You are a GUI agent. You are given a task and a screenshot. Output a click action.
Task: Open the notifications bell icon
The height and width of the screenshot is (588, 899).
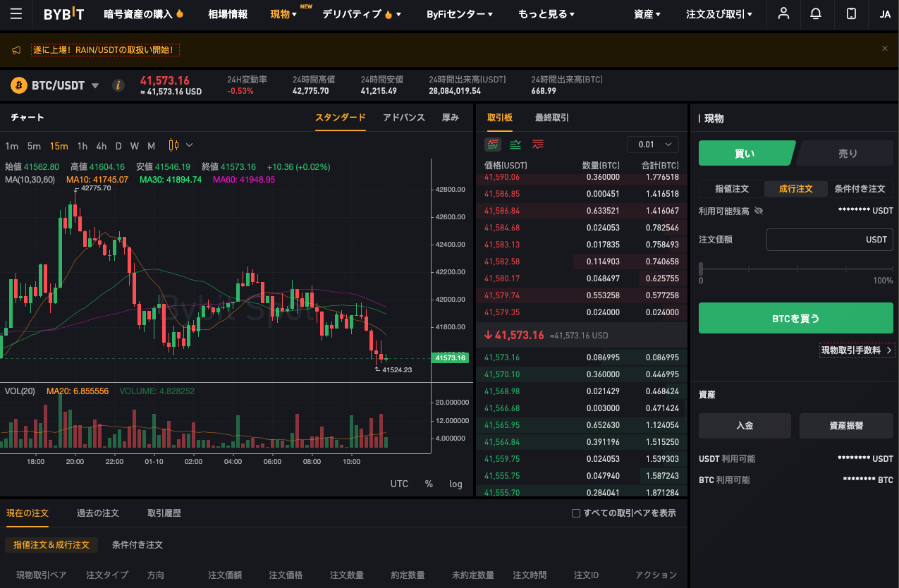tap(816, 14)
